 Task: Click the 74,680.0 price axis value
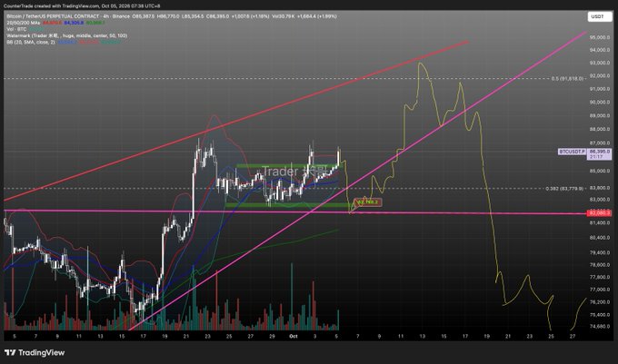(x=600, y=326)
